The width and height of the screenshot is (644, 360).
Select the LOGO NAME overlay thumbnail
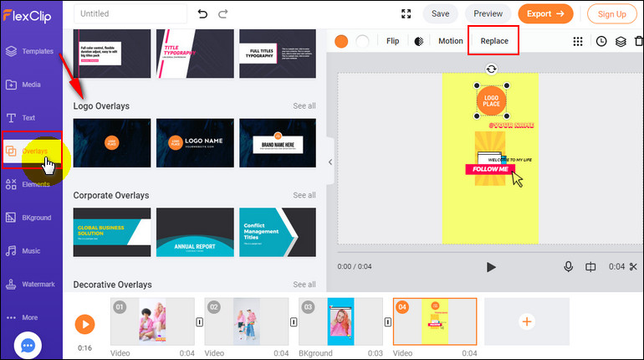pyautogui.click(x=195, y=143)
